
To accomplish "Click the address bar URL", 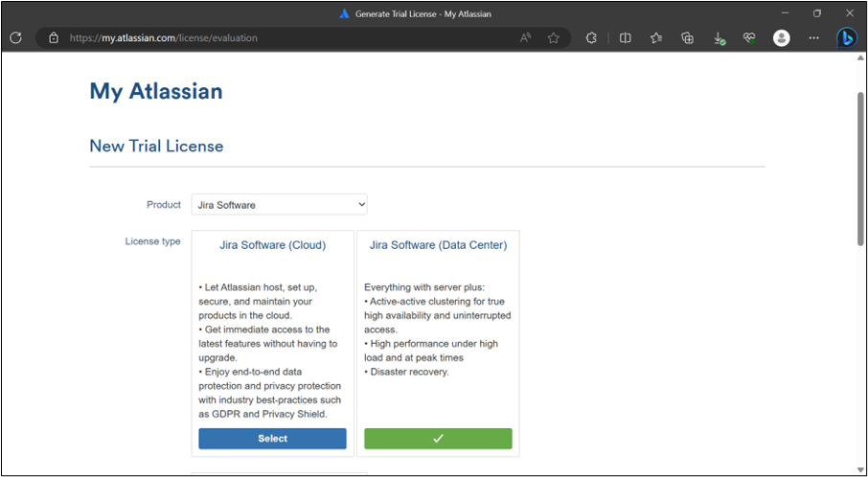I will tap(163, 37).
